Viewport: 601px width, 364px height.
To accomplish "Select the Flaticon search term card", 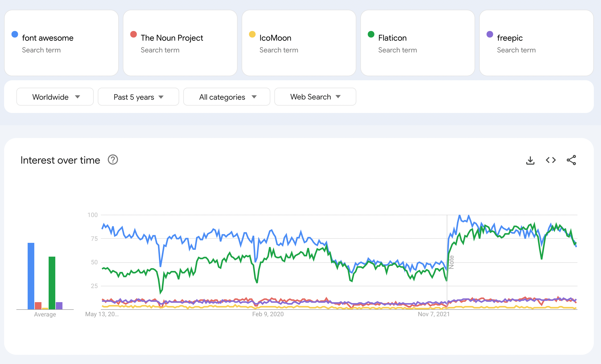I will point(418,43).
